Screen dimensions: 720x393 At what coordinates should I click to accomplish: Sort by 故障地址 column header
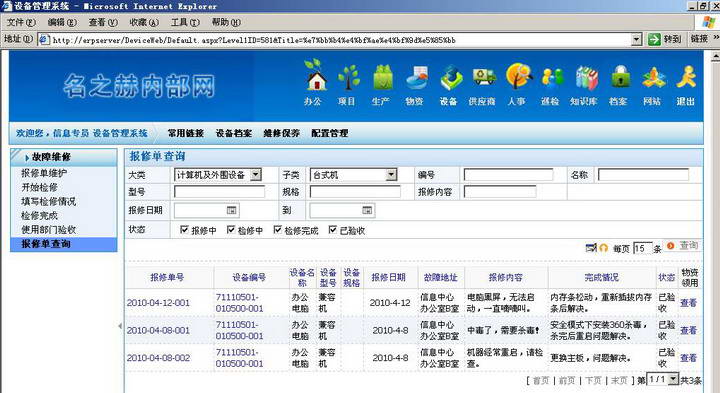pyautogui.click(x=440, y=277)
